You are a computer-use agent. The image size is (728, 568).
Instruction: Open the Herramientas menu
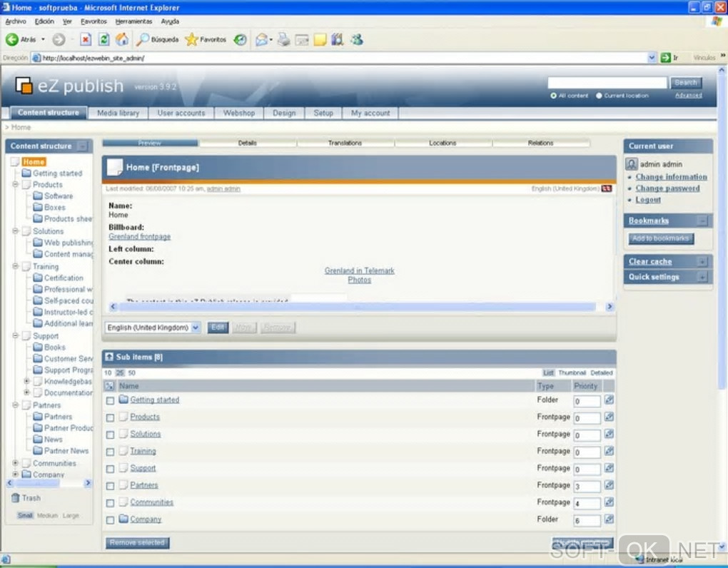(x=133, y=21)
